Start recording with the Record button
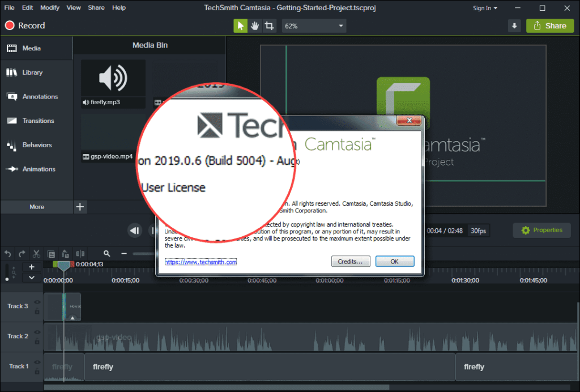This screenshot has height=392, width=580. coord(25,25)
